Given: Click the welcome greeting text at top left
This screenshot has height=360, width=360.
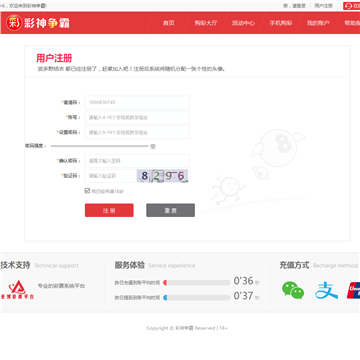Looking at the screenshot, I should 23,6.
